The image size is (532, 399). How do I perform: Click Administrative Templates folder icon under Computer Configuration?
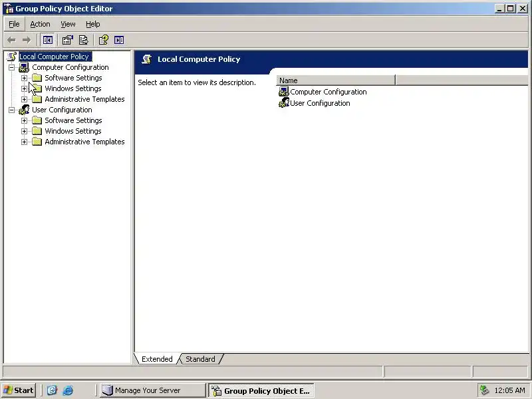point(37,99)
